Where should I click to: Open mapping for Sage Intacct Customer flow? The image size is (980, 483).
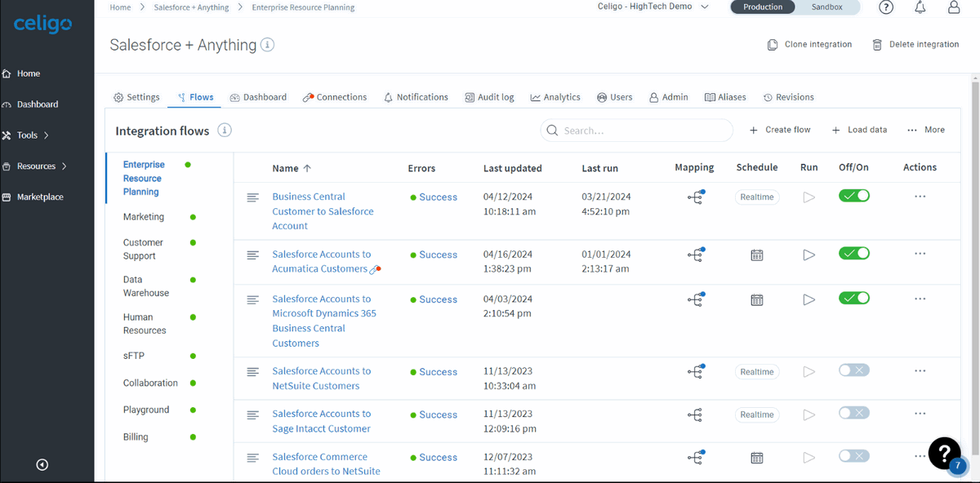(696, 414)
